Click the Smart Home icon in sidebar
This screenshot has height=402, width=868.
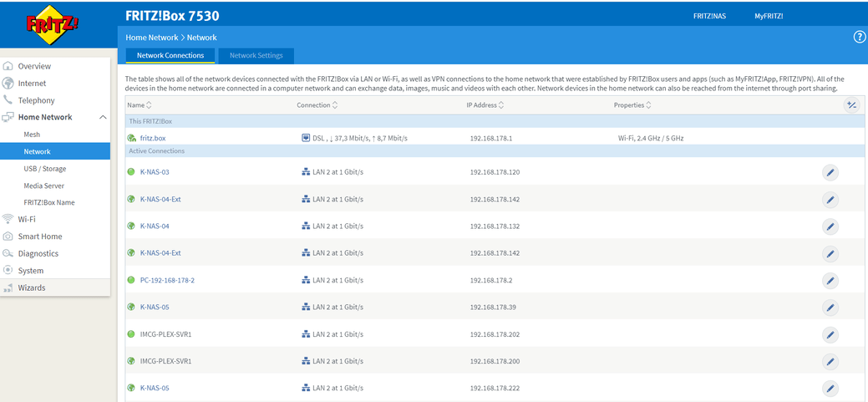click(8, 236)
